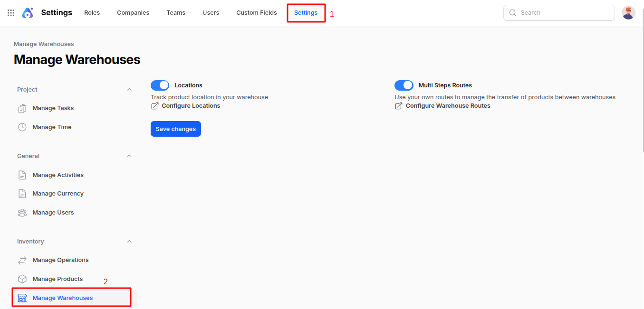The height and width of the screenshot is (309, 644).
Task: Disable the Locations toggle
Action: (160, 85)
